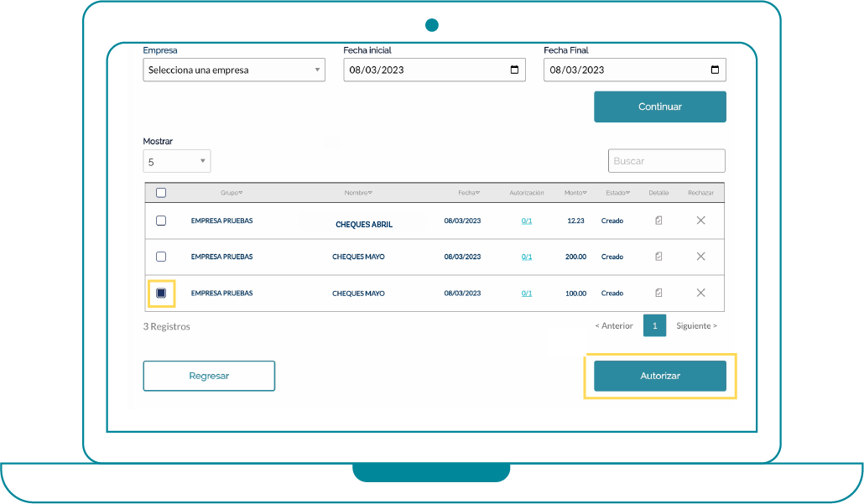Click into the Buscar search field

tap(666, 161)
